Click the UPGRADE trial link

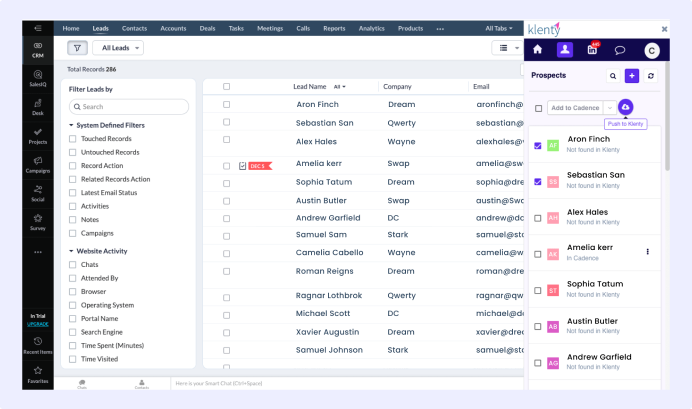click(x=37, y=324)
